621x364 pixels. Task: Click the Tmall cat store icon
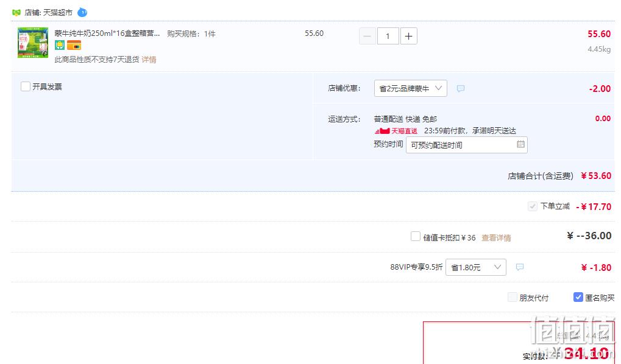(x=16, y=13)
